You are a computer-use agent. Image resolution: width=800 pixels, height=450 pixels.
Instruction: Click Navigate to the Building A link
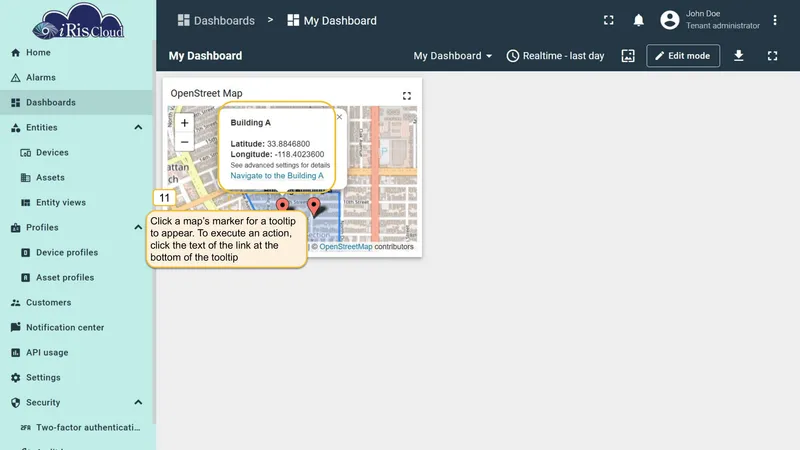click(x=277, y=176)
